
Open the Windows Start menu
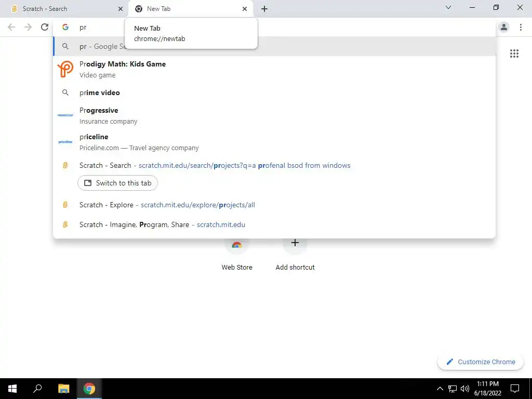pos(12,389)
